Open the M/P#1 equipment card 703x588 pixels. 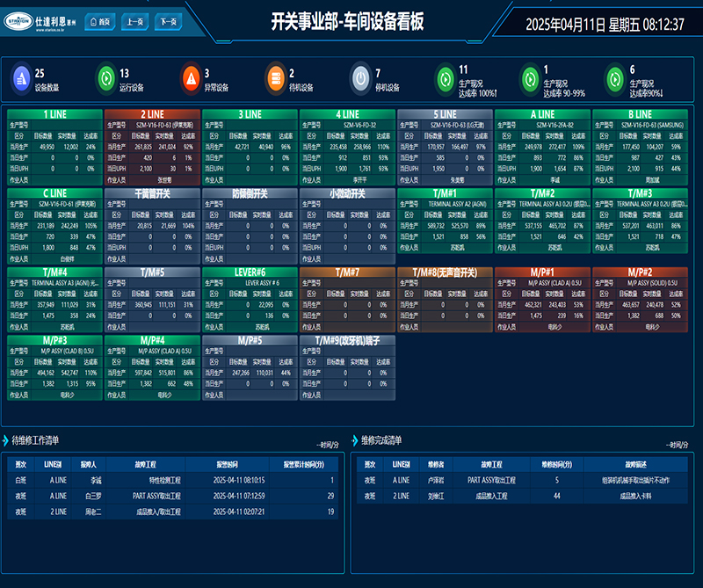[x=542, y=272]
